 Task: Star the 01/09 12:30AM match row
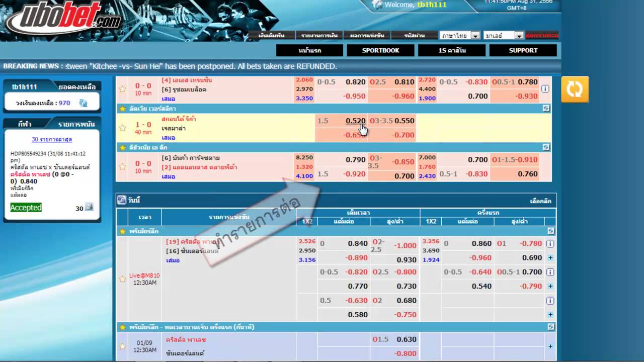coord(122,346)
